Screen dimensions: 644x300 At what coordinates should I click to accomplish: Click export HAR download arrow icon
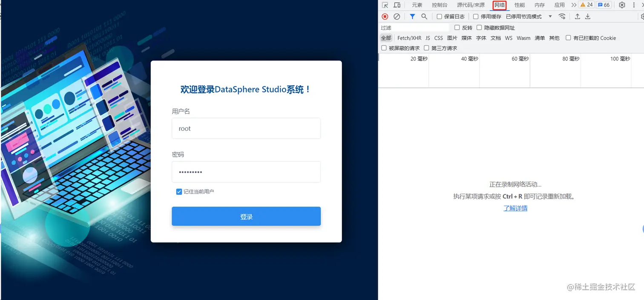pos(588,16)
